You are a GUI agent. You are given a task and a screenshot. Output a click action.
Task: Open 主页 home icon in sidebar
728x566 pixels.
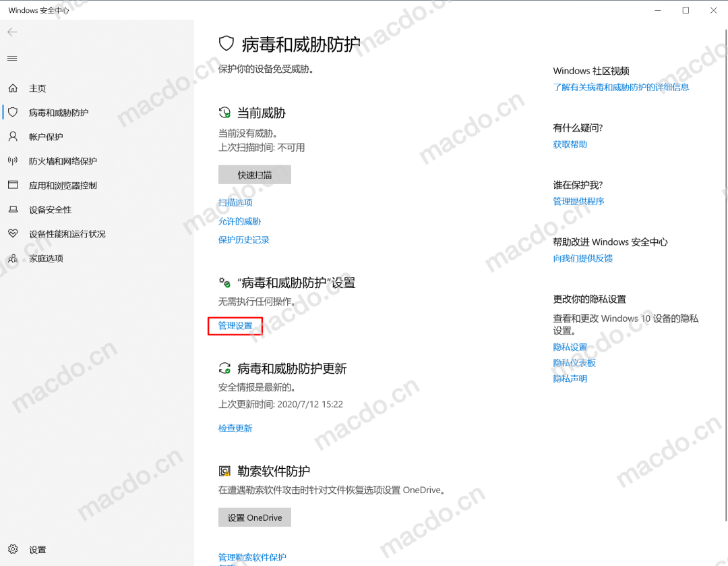tap(13, 88)
